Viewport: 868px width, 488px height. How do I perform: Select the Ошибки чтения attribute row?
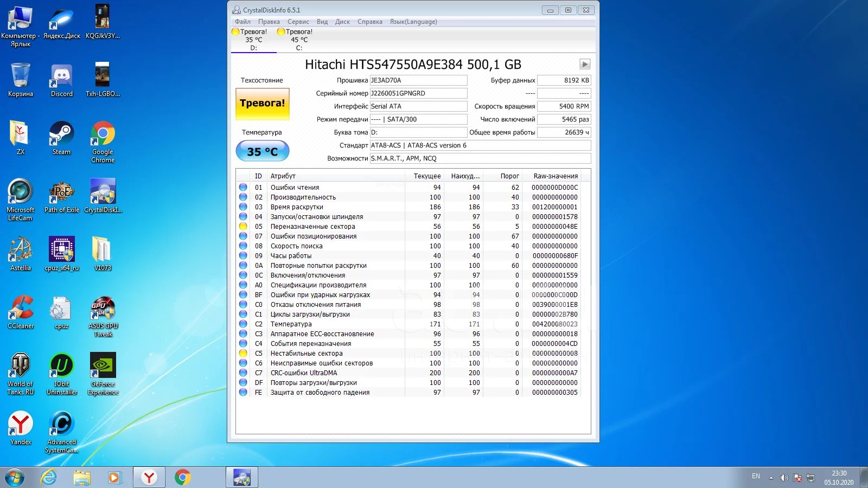pyautogui.click(x=409, y=188)
